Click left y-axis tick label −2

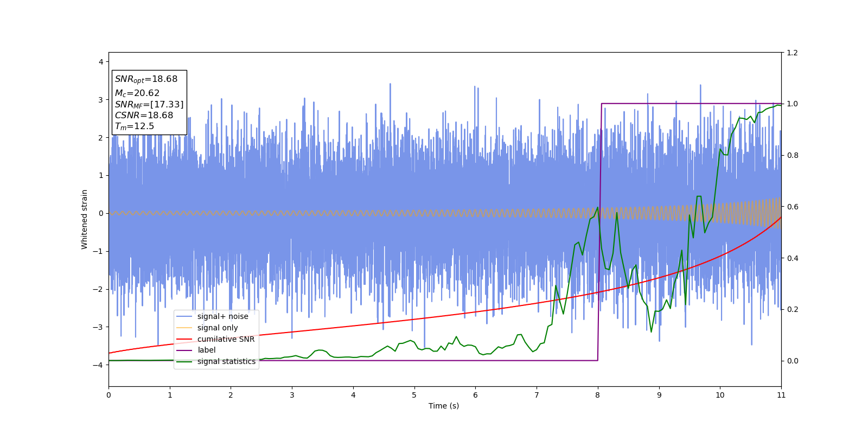click(98, 289)
